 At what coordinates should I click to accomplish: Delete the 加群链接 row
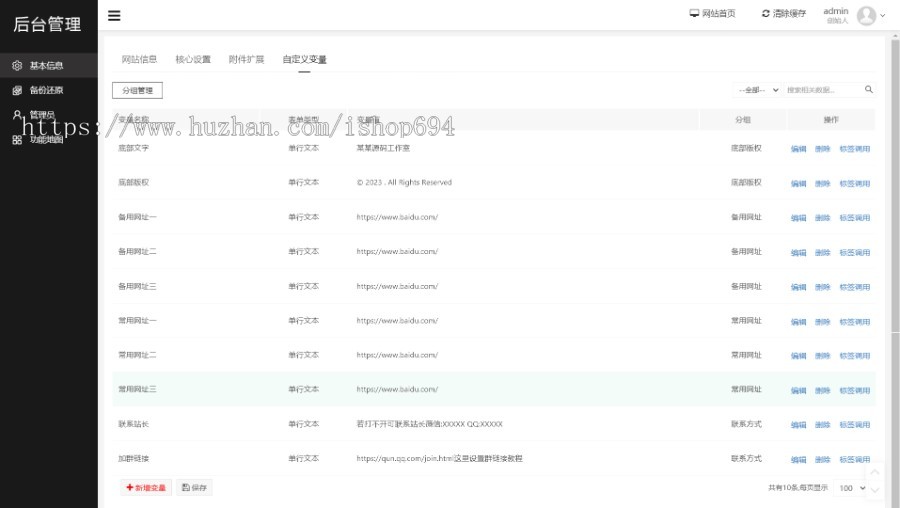pos(823,459)
